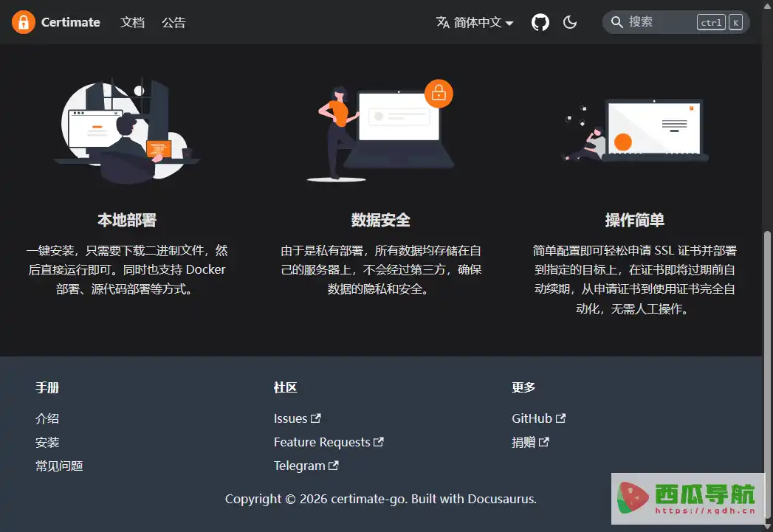Screen dimensions: 773x532
Task: Open the 介绍 footer link
Action: tap(47, 418)
